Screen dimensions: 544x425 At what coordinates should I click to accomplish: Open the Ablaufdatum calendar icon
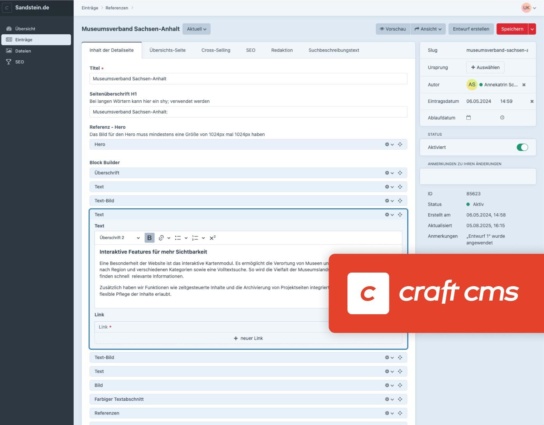pos(468,118)
